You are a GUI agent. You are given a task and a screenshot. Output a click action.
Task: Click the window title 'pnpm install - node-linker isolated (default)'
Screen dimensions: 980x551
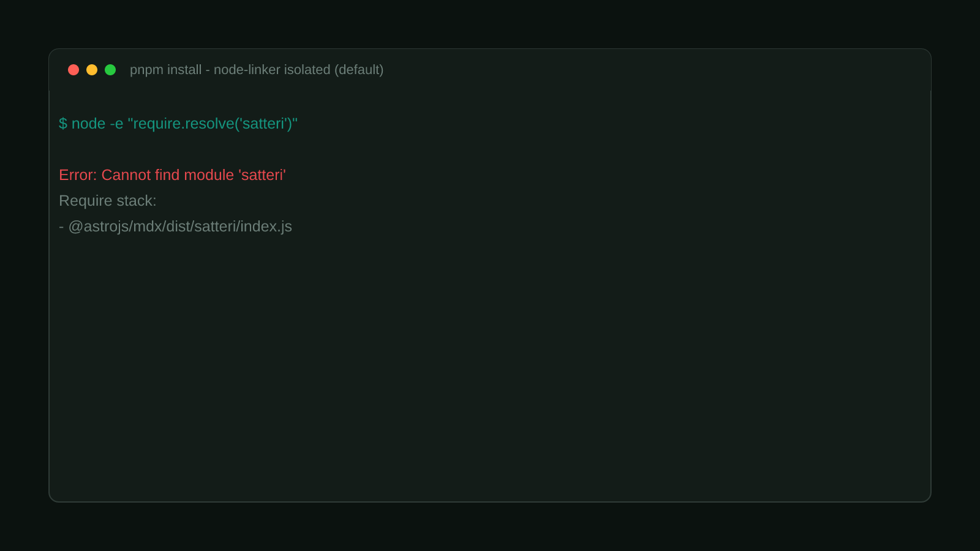(257, 70)
